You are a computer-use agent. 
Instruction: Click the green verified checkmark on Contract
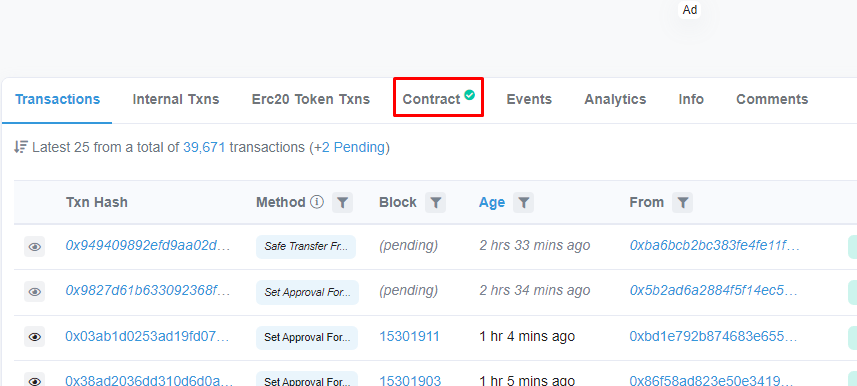tap(469, 95)
